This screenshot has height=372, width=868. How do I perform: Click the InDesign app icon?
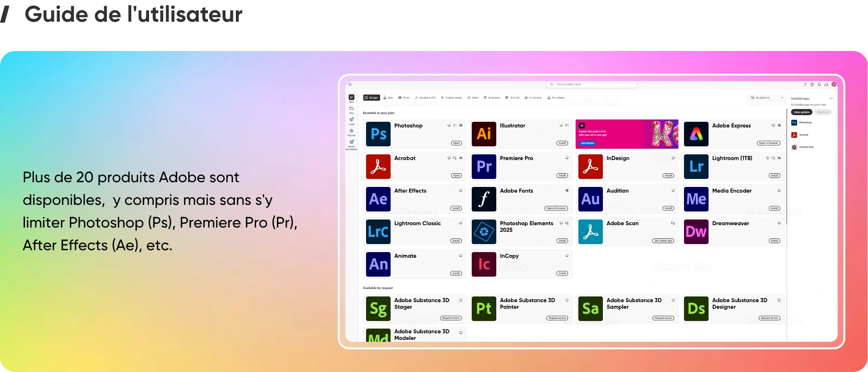(591, 167)
